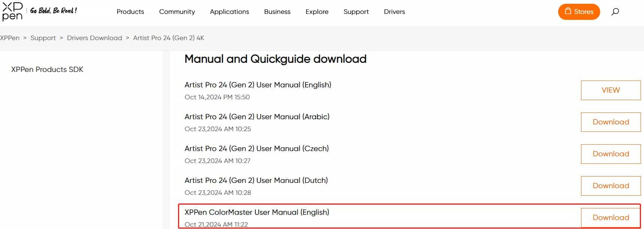Click the 'Go Bold, Be Real!' slogan

54,10
